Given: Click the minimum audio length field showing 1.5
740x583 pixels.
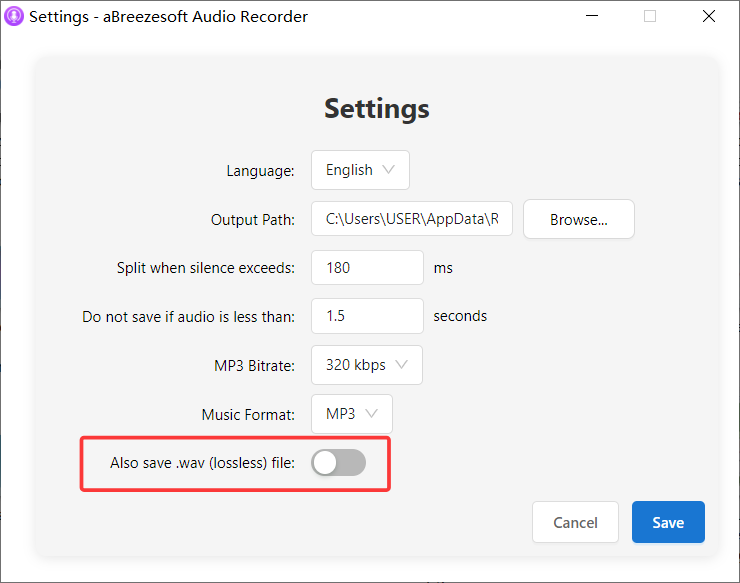Looking at the screenshot, I should pos(367,316).
